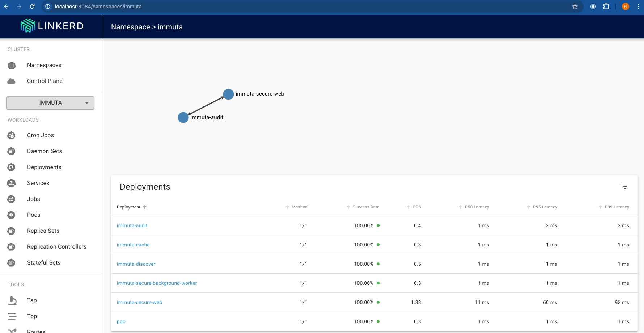Sort table by Deployment column header
644x333 pixels.
(x=129, y=207)
